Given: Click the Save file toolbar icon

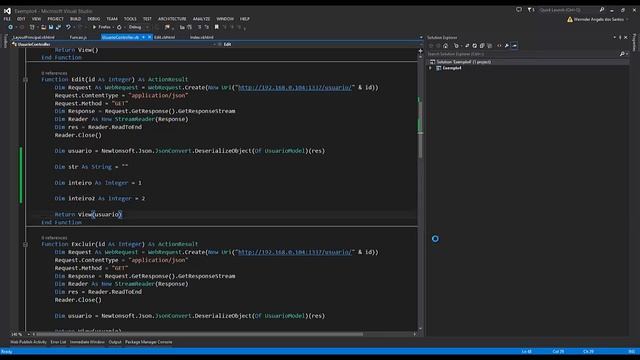Looking at the screenshot, I should point(51,27).
